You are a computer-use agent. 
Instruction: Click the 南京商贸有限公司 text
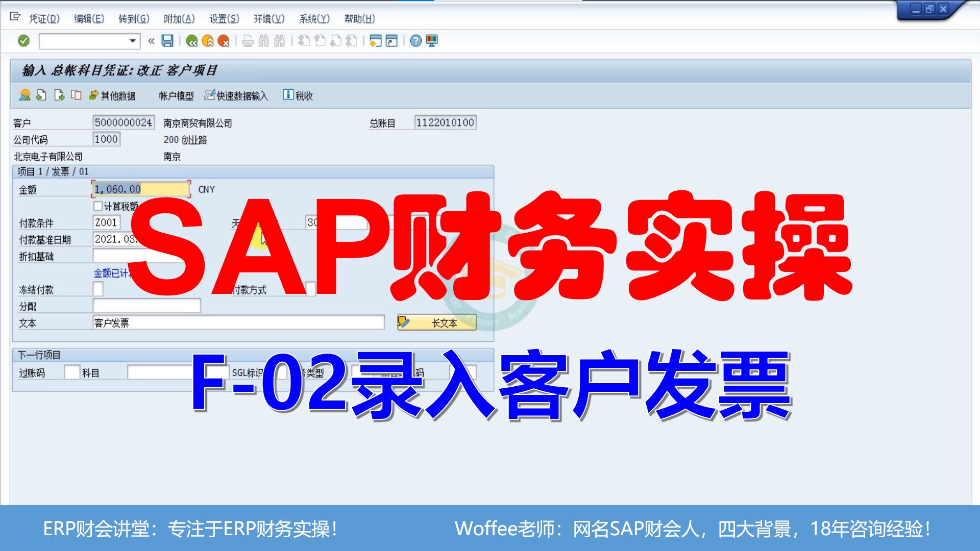pos(198,123)
